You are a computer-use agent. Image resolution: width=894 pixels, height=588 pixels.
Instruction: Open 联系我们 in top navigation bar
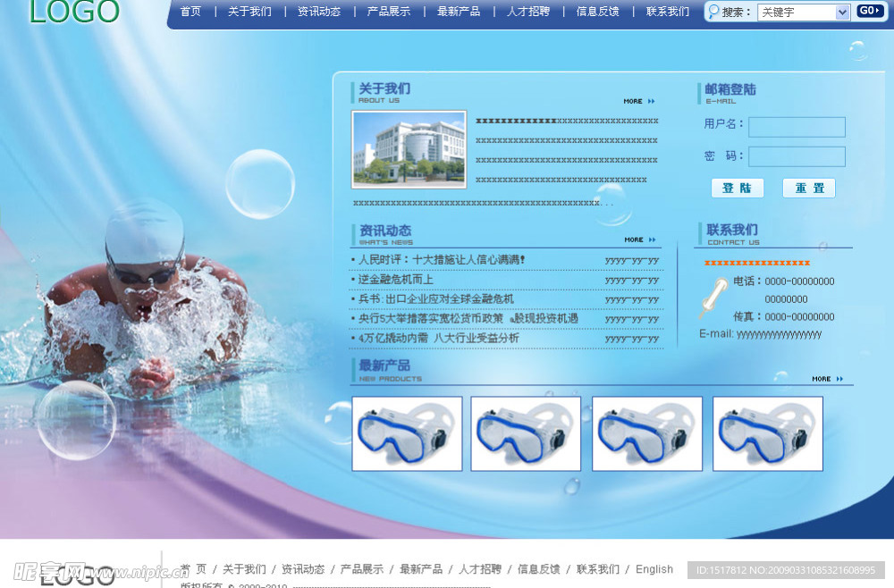point(668,12)
